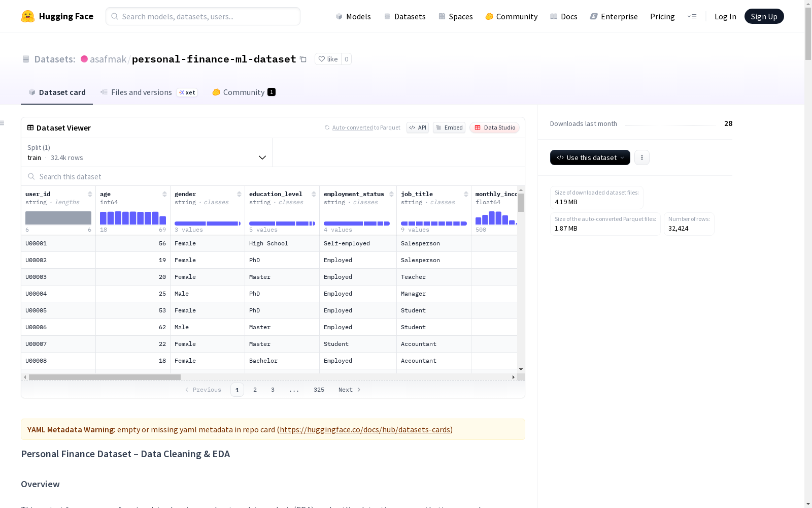Click the API button
Viewport: 812px width, 508px height.
418,128
